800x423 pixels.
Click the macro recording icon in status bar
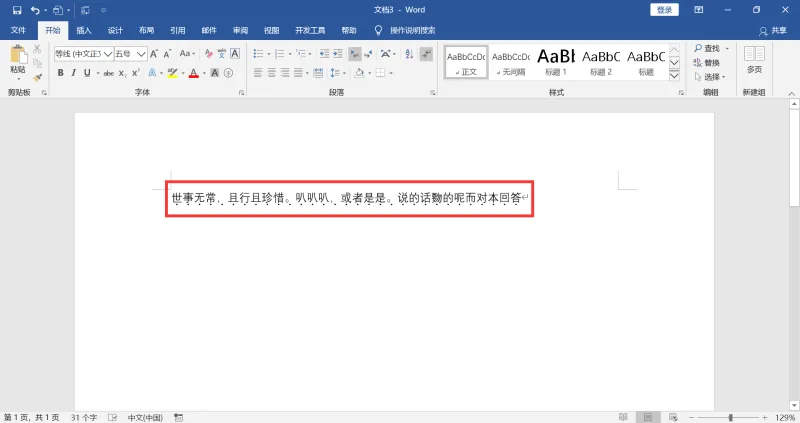(178, 417)
